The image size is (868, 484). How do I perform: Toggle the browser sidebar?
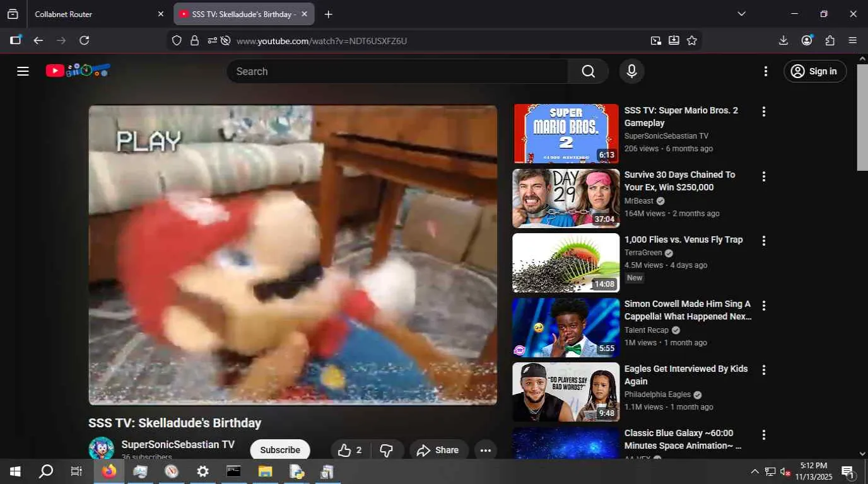tap(16, 40)
